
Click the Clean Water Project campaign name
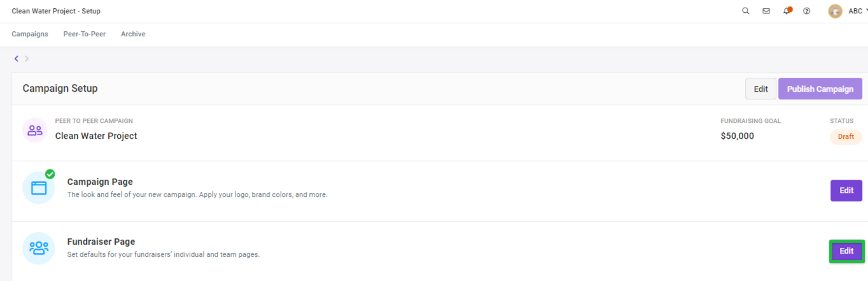point(96,136)
